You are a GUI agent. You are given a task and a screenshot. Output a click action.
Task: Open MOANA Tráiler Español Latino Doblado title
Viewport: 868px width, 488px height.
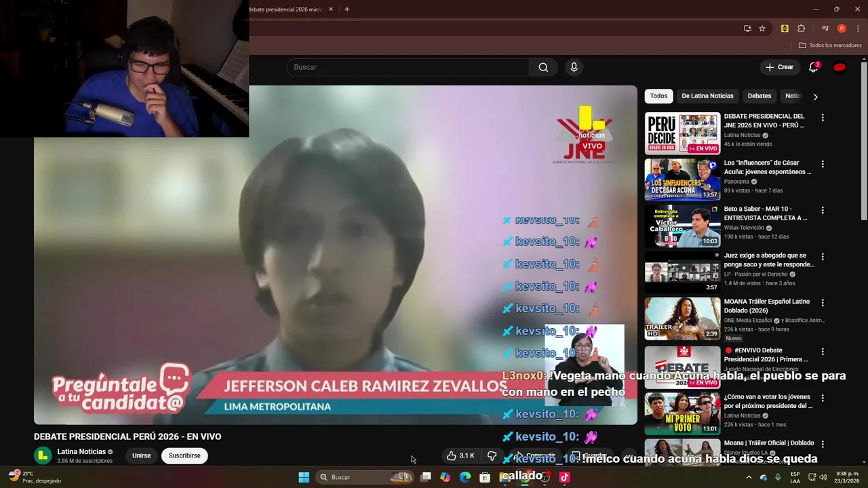coord(767,306)
